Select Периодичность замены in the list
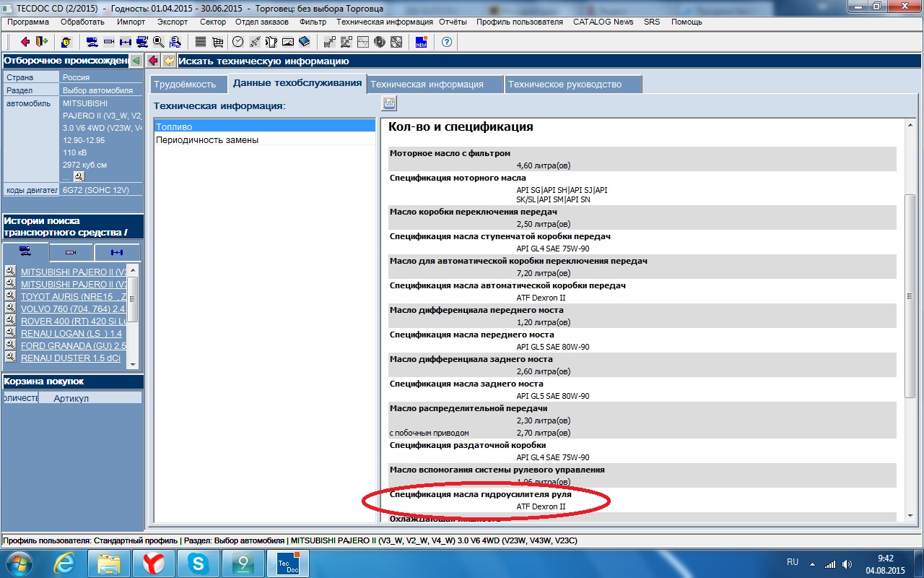924x578 pixels. tap(207, 139)
